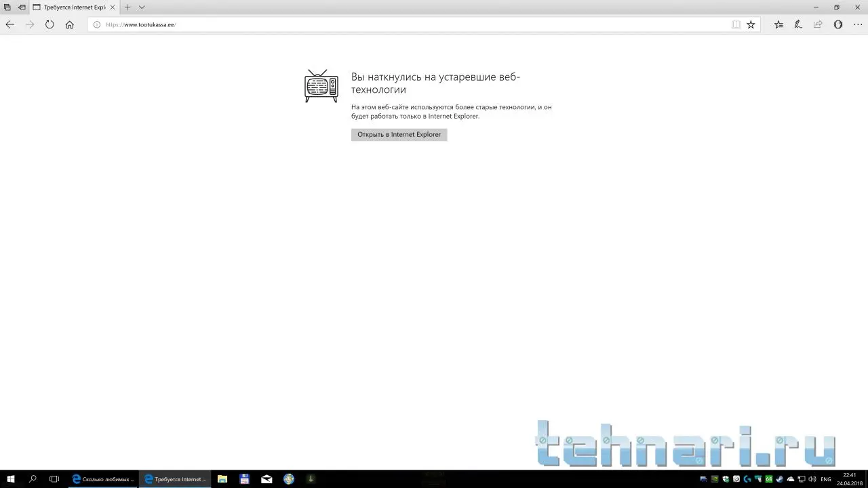Open the Settings and more menu
This screenshot has height=488, width=868.
pos(858,24)
